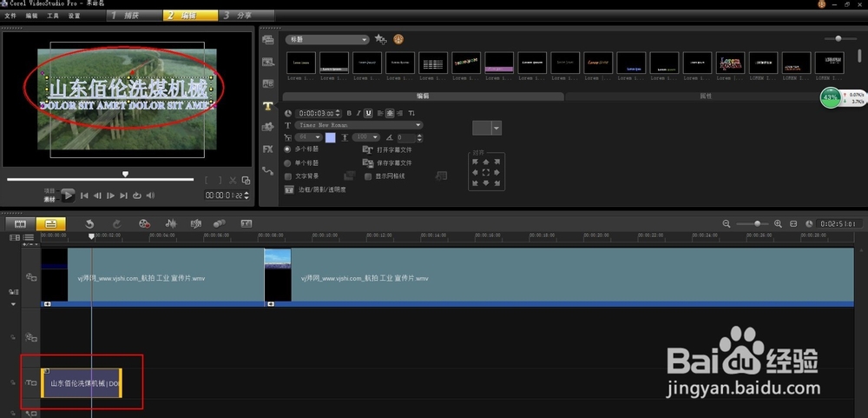
Task: Enable the 文字背景 checkbox
Action: (x=288, y=176)
